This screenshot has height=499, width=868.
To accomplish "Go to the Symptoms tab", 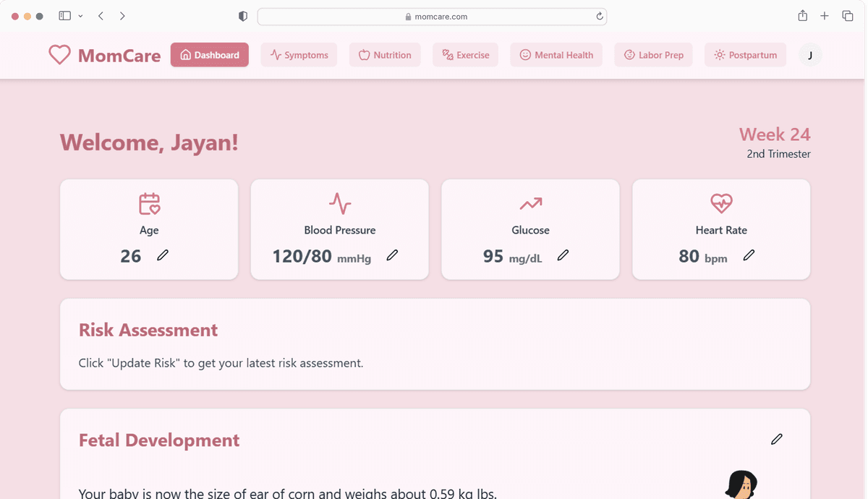I will pyautogui.click(x=299, y=55).
